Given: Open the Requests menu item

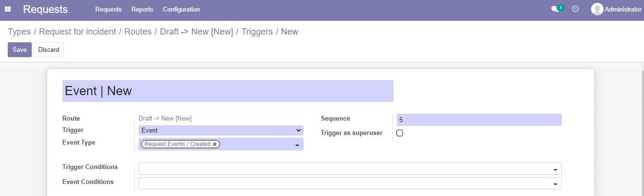Looking at the screenshot, I should tap(108, 9).
